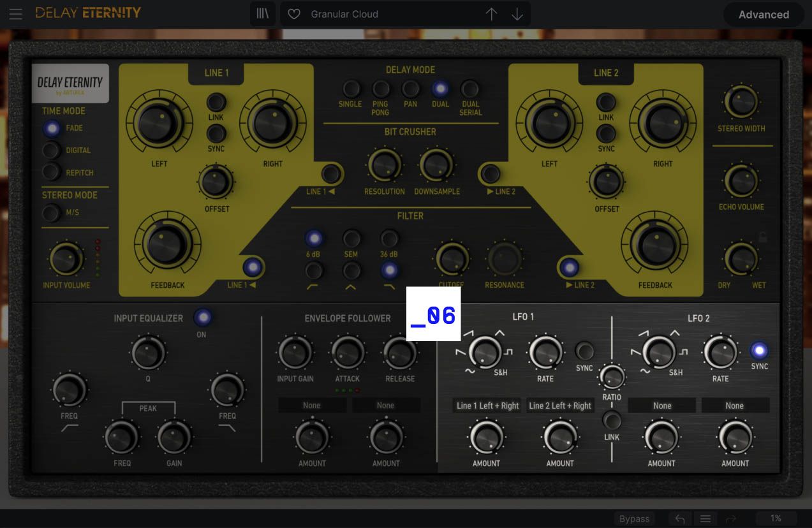
Task: Open LFO 1 destination Line 2 Left + Right
Action: 560,406
